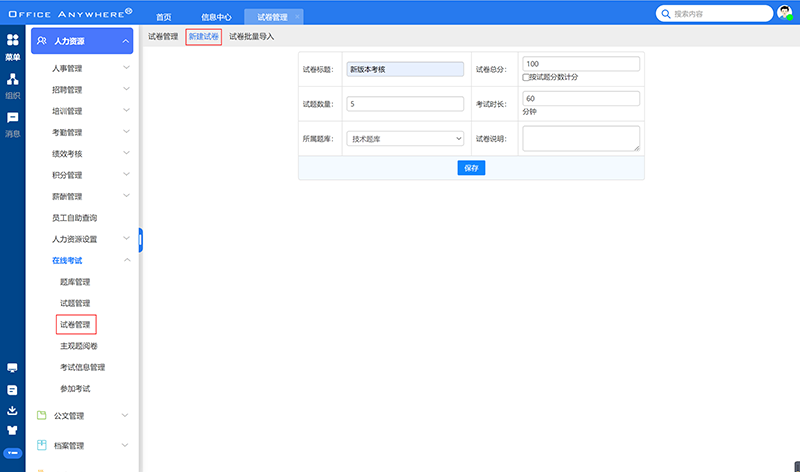Click the sidebar collapse handle
The height and width of the screenshot is (472, 800).
pos(140,240)
